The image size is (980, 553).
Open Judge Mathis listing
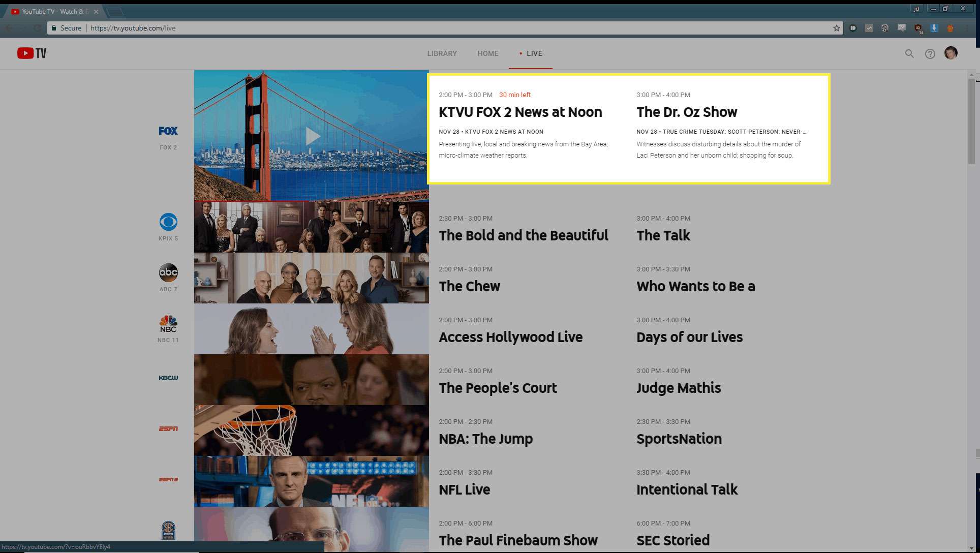pos(679,388)
